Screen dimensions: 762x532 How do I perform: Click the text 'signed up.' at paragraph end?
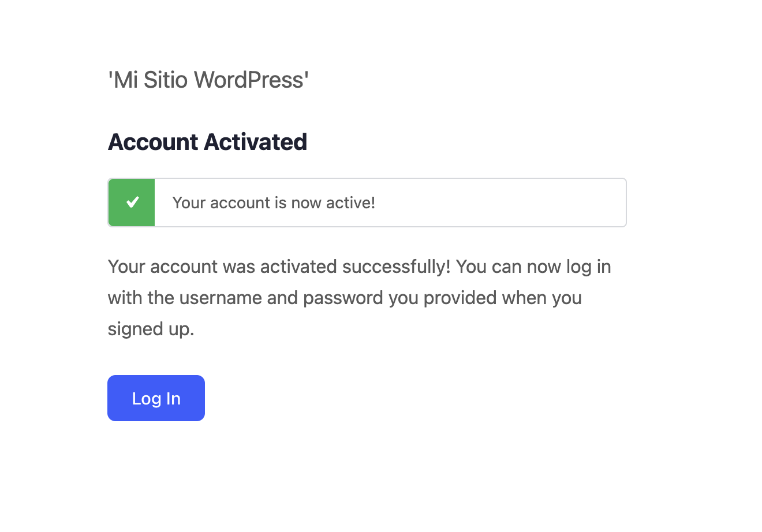click(151, 329)
